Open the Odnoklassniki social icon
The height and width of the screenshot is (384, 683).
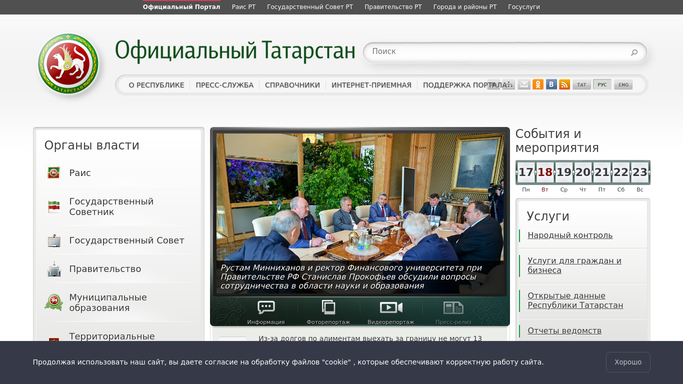(538, 84)
